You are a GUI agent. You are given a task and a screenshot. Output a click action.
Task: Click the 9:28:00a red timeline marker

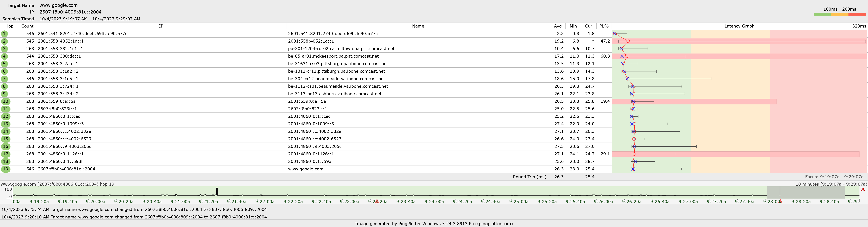coord(780,201)
